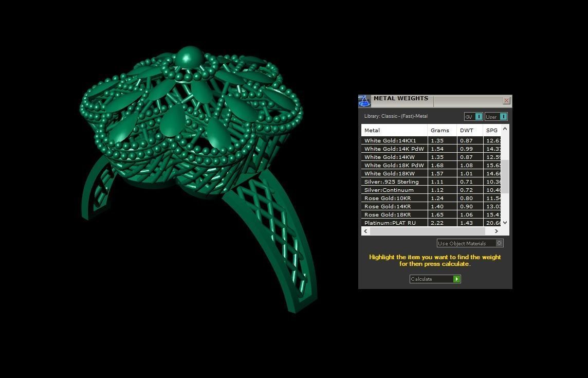The width and height of the screenshot is (588, 378).
Task: Click the 1.68 grams value
Action: point(437,165)
